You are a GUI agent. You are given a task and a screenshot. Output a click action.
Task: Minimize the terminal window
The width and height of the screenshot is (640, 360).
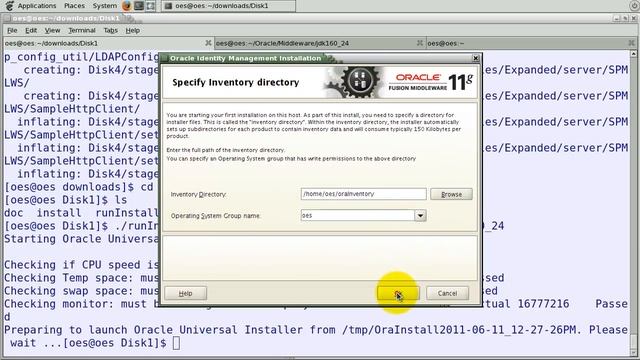(x=616, y=18)
